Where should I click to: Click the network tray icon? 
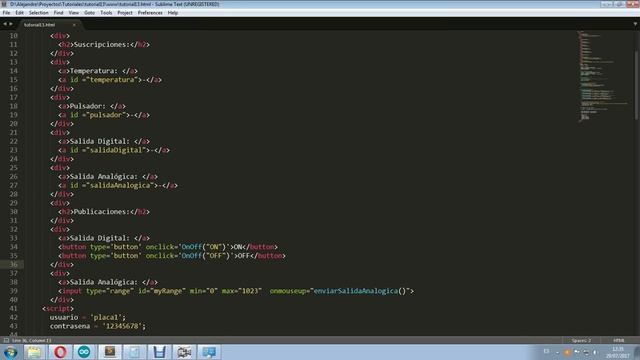tap(586, 352)
